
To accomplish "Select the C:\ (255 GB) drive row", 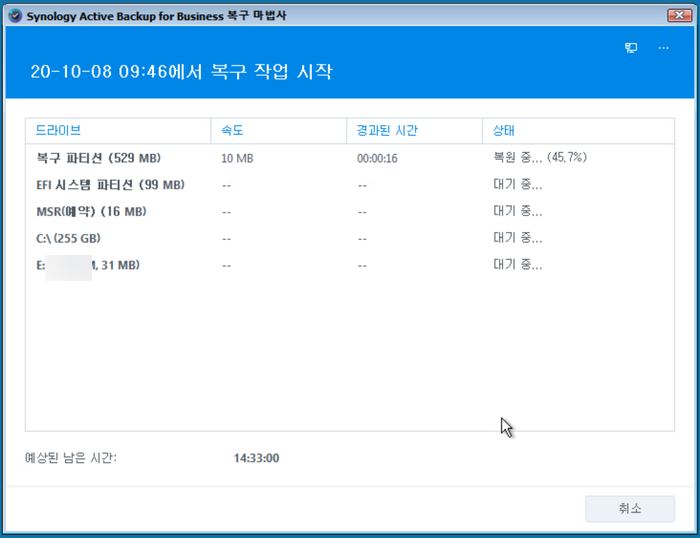I will pos(350,238).
